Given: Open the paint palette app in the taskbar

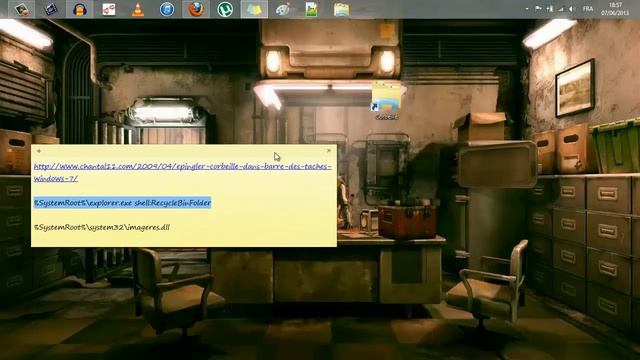Looking at the screenshot, I should 283,9.
